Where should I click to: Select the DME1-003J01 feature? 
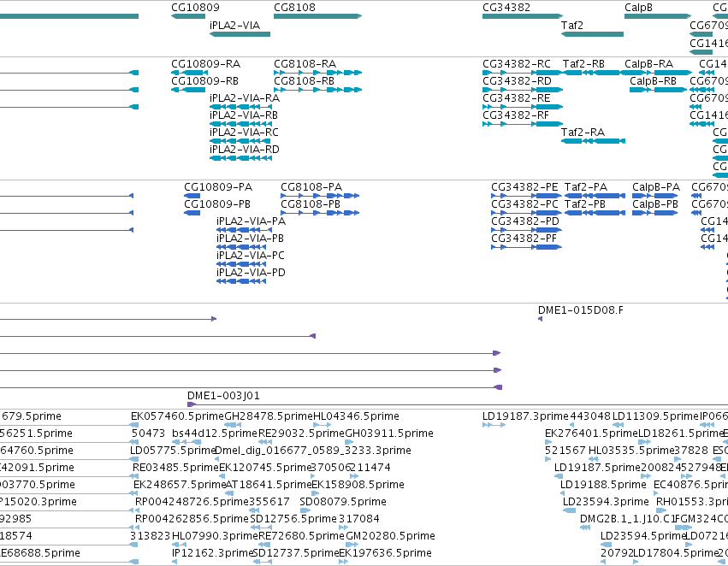tap(224, 396)
